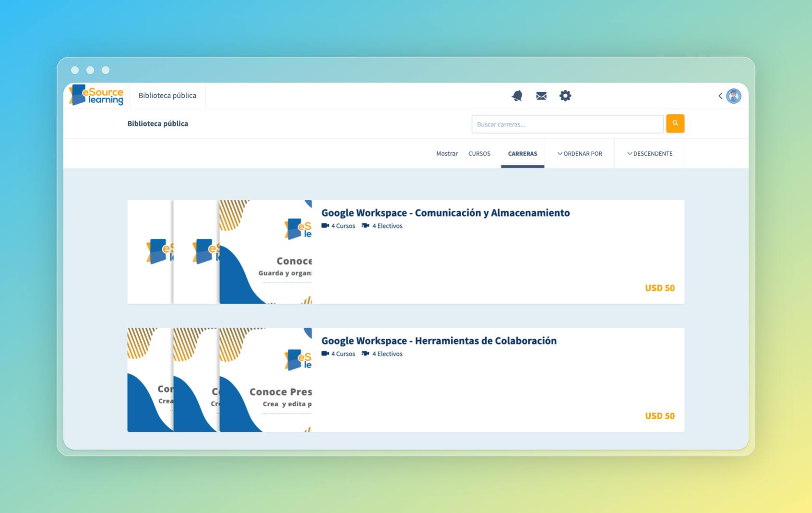Open settings with the gear icon
Viewport: 812px width, 513px height.
[x=565, y=96]
